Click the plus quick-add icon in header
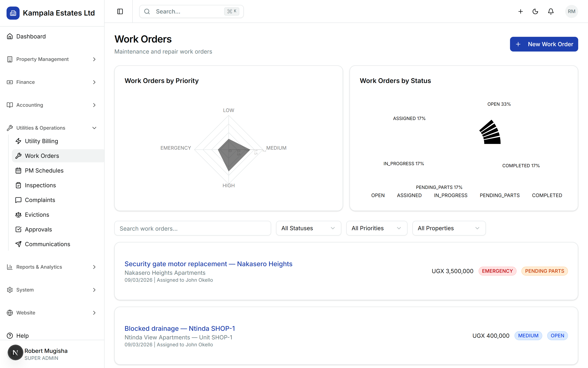This screenshot has height=368, width=588. [x=520, y=11]
